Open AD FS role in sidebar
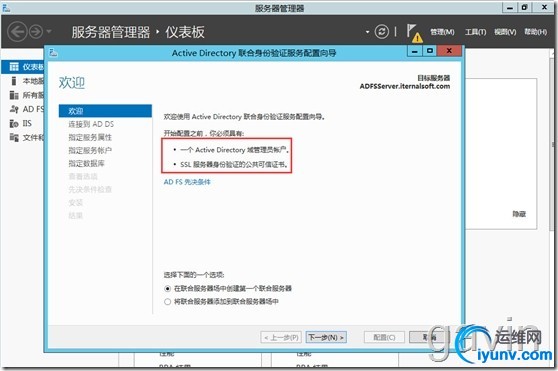This screenshot has height=371, width=558. tap(27, 109)
